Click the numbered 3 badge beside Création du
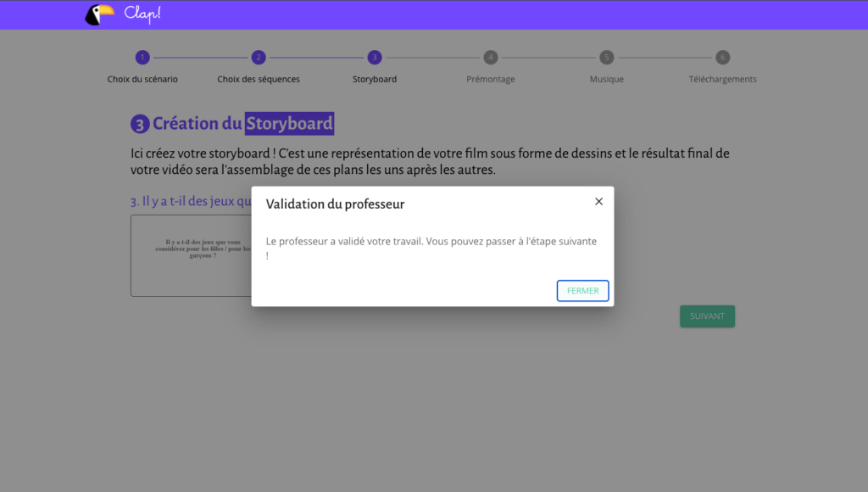 pos(140,125)
